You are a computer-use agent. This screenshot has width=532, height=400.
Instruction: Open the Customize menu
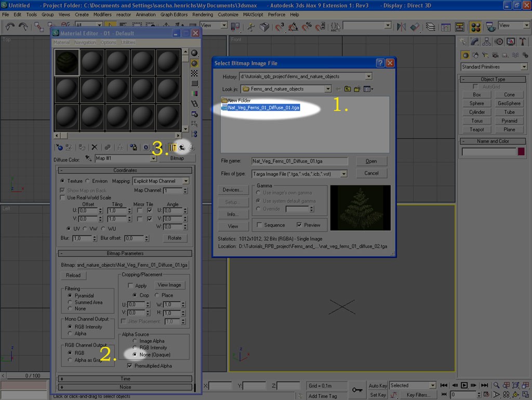[x=228, y=15]
